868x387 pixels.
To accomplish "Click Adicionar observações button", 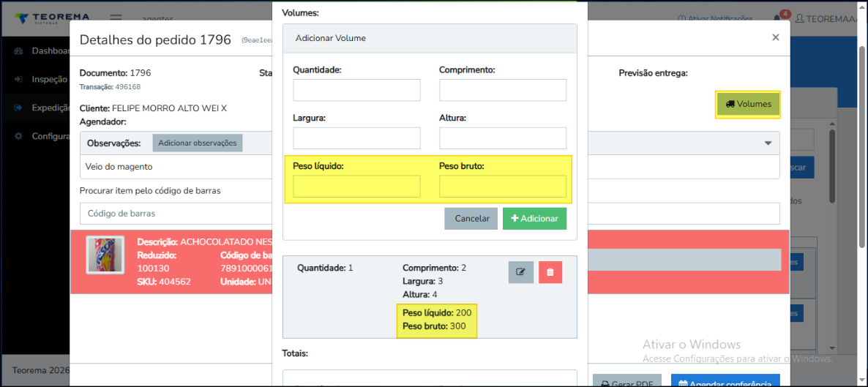I will (197, 143).
